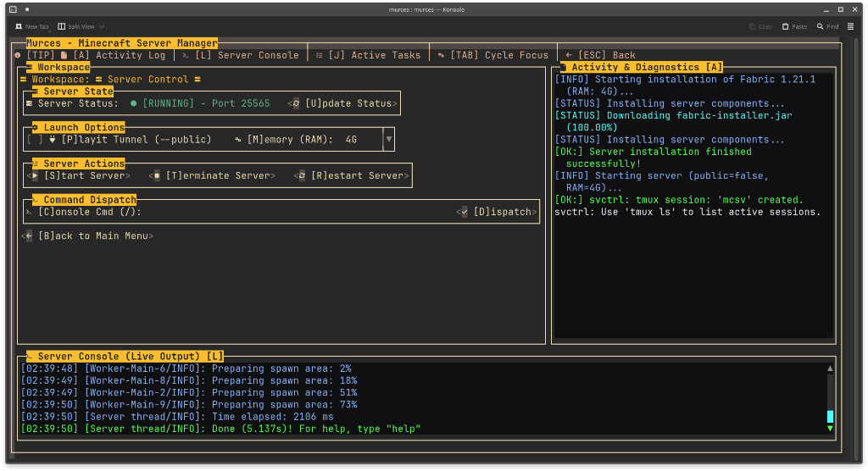
Task: Click the Activity & Diagnostics [A] panel title
Action: click(642, 67)
